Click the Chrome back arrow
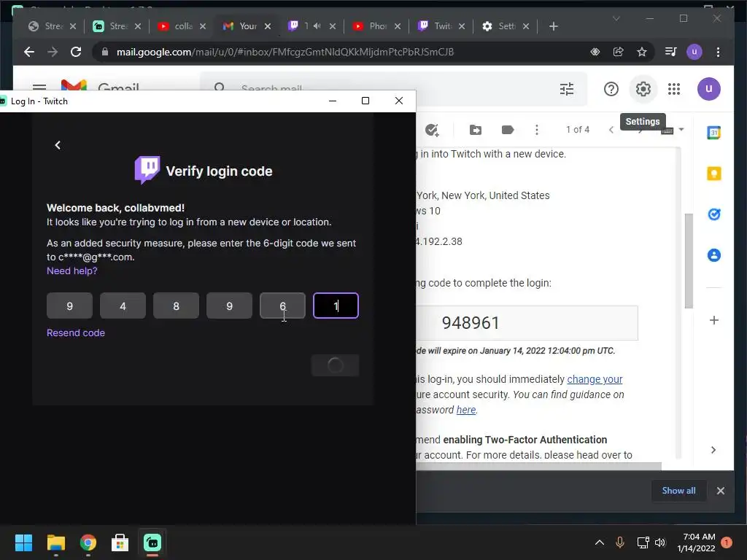 coord(29,52)
